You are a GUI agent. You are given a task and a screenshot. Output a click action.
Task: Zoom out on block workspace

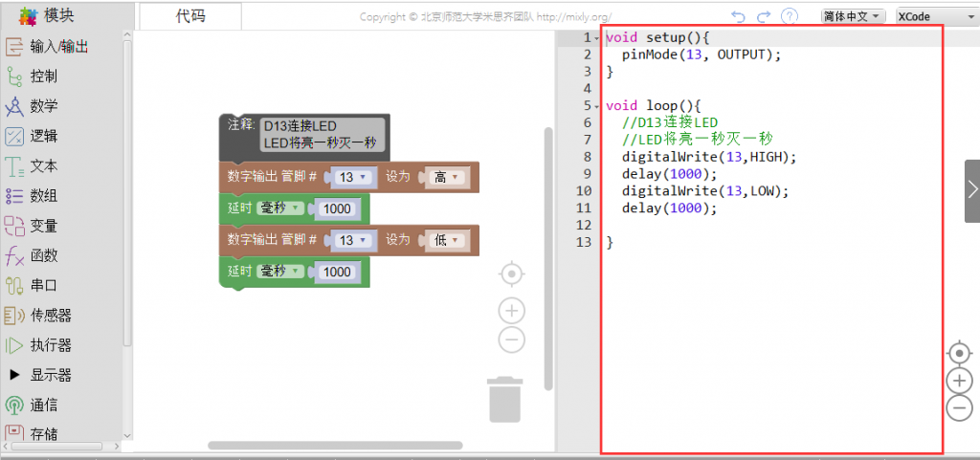click(x=512, y=340)
